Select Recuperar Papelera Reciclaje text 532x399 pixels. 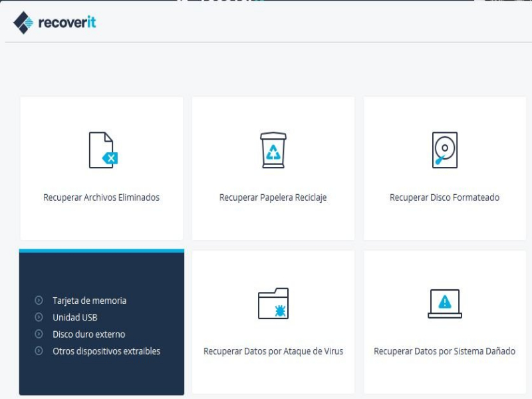[273, 198]
